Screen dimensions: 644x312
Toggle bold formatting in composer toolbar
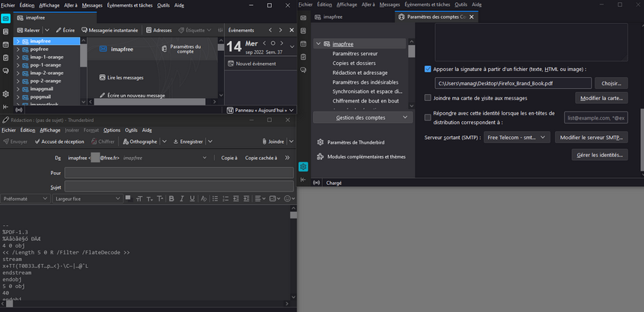(171, 199)
